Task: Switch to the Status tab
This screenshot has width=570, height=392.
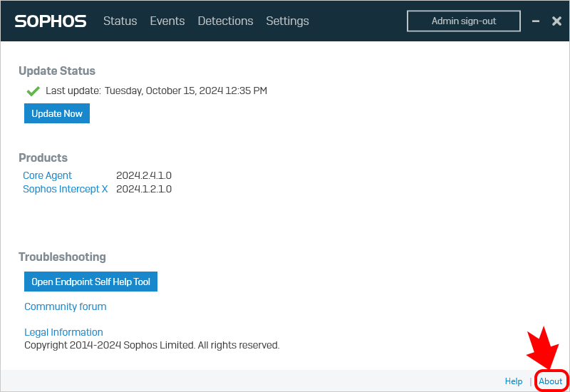Action: [120, 21]
